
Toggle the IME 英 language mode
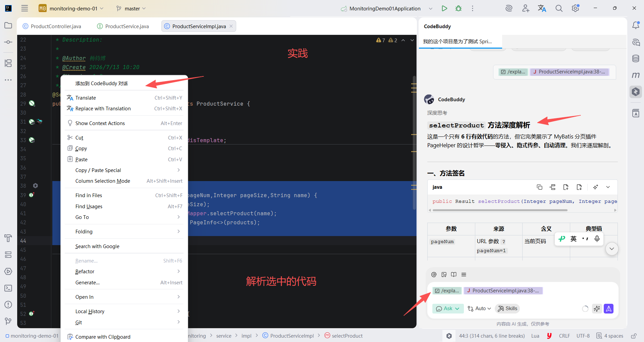coord(574,239)
